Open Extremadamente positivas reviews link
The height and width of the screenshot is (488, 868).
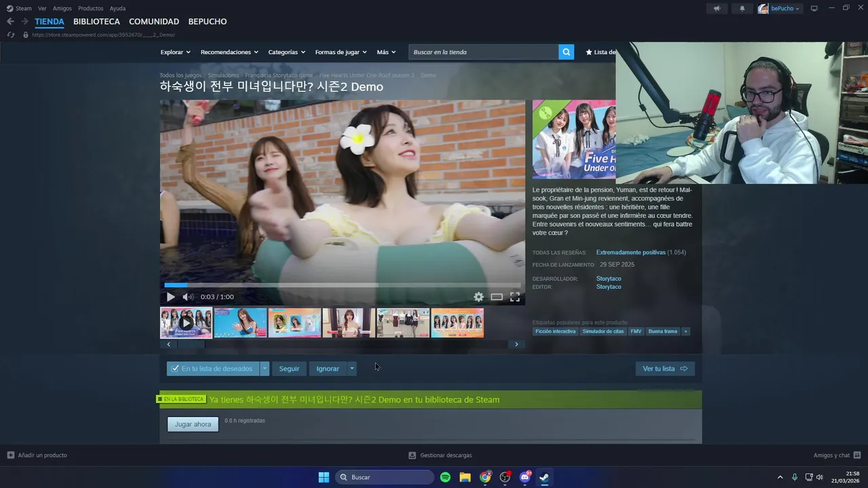point(631,252)
